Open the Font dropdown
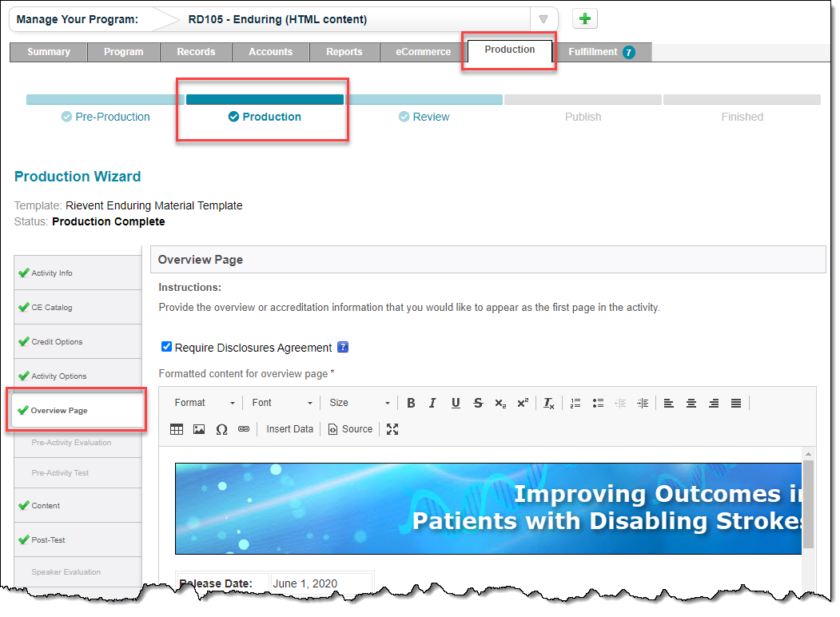Viewport: 840px width, 617px height. 282,403
